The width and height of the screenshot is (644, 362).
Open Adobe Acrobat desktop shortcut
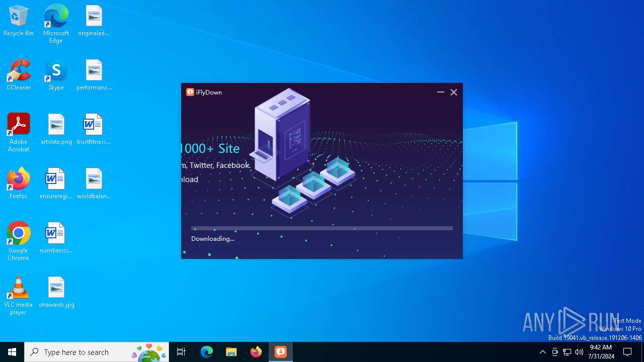[x=19, y=133]
